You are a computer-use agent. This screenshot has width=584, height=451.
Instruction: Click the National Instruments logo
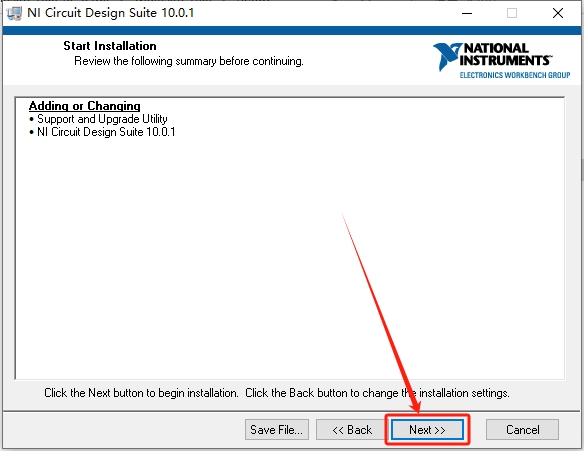click(x=501, y=60)
